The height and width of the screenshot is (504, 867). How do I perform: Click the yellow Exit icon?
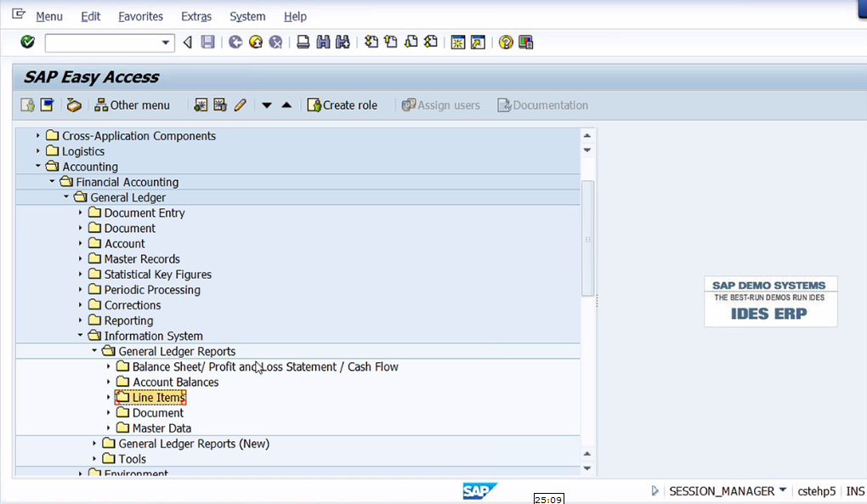[256, 42]
